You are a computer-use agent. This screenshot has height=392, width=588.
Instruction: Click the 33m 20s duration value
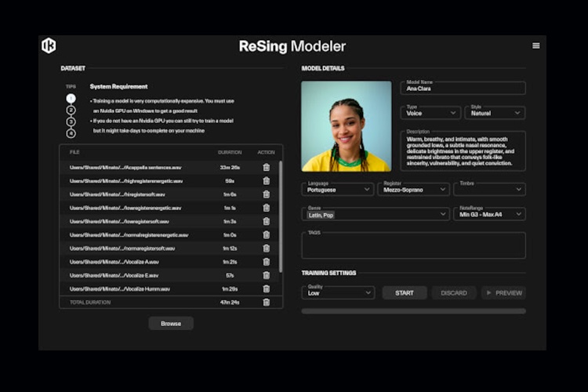(230, 167)
